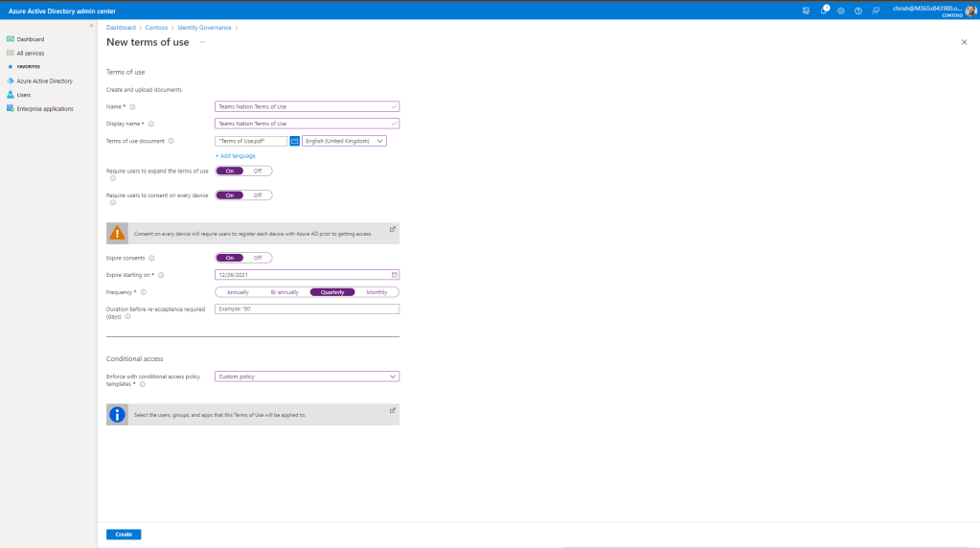Open external link on consent warning
This screenshot has width=980, height=548.
(x=393, y=229)
